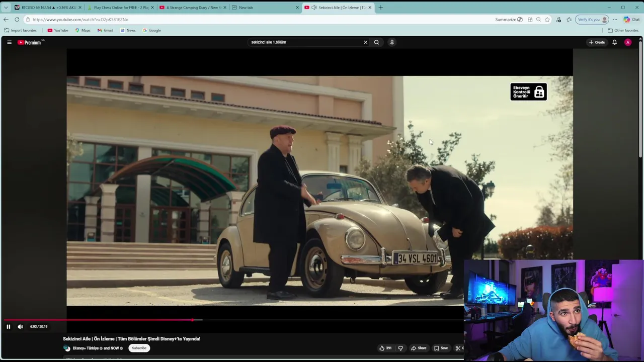Go to YouTube Premium home logo
The image size is (644, 362).
pyautogui.click(x=29, y=42)
